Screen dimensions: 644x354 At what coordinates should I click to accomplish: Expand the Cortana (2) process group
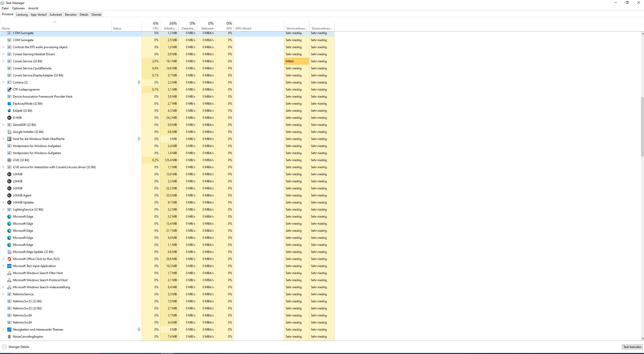point(3,82)
